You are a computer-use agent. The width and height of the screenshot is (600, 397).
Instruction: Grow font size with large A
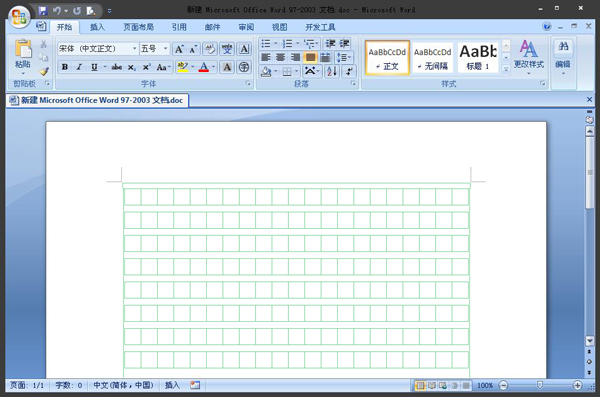[x=179, y=49]
